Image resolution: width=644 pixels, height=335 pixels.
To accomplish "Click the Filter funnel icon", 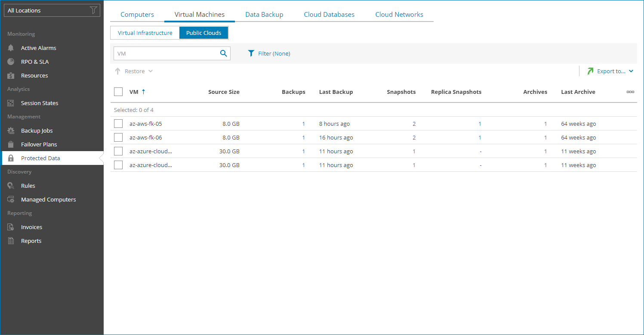I will (252, 53).
